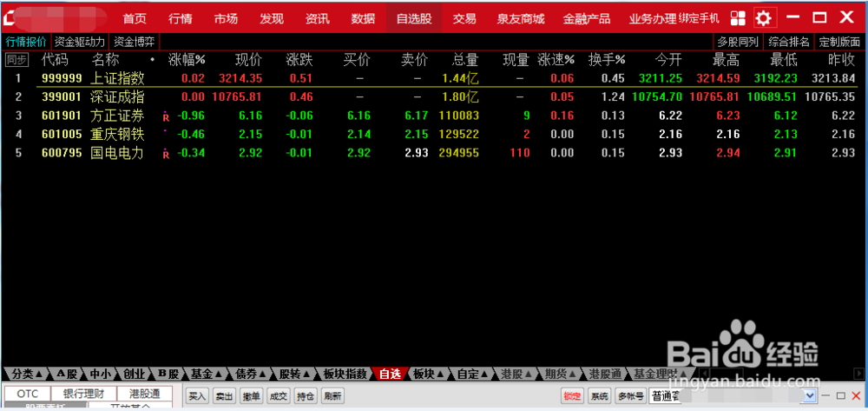The height and width of the screenshot is (411, 868).
Task: Open the 发现 menu
Action: click(271, 18)
